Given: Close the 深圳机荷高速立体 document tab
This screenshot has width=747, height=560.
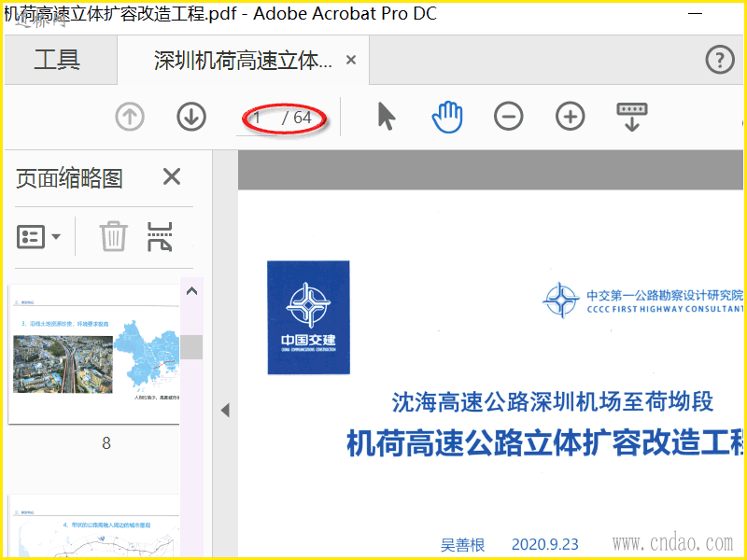Looking at the screenshot, I should 351,61.
